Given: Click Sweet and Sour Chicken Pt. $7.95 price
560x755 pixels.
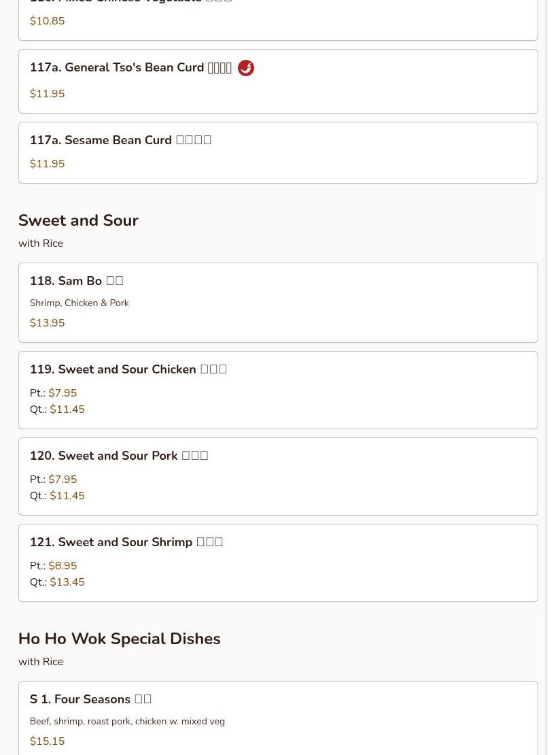Looking at the screenshot, I should click(x=63, y=393).
